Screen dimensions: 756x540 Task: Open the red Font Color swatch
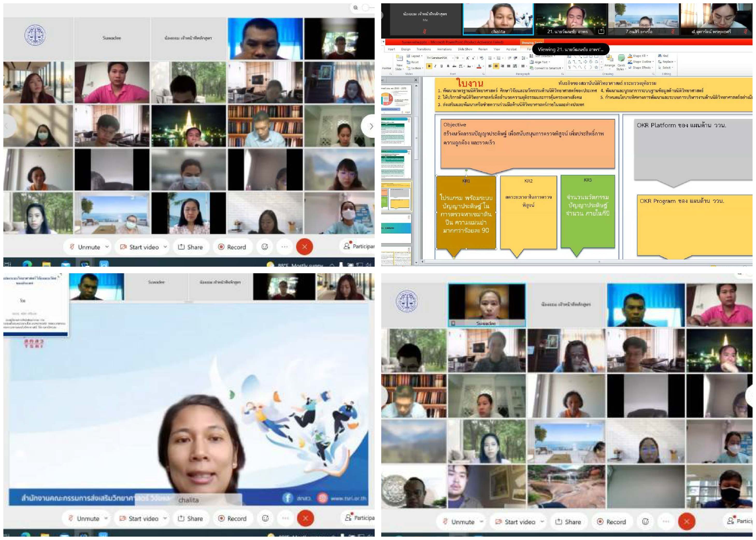(479, 66)
